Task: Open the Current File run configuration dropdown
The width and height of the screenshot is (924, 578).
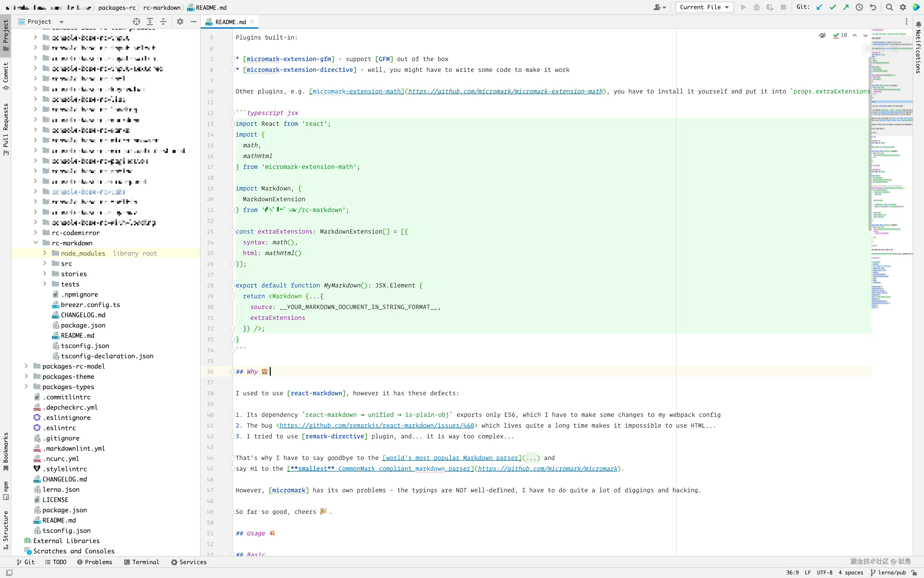Action: (704, 7)
